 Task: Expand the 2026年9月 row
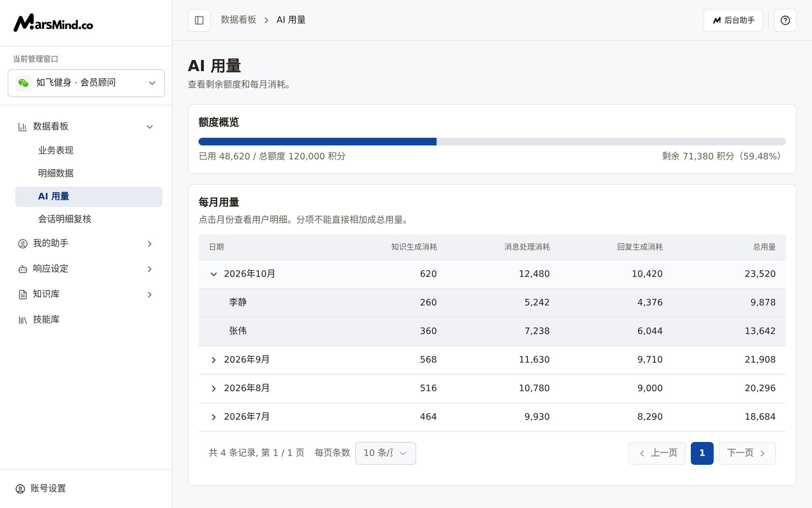tap(214, 360)
